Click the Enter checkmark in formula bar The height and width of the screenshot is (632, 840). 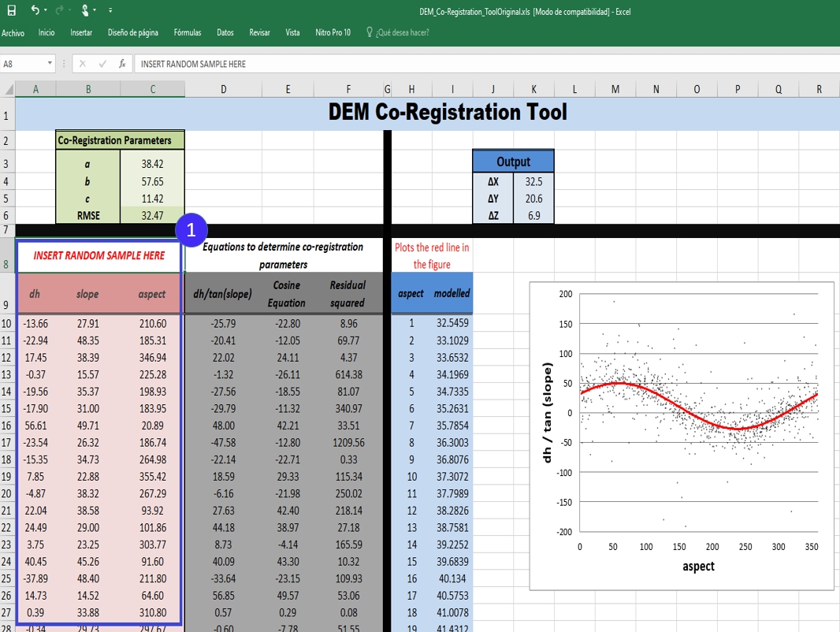point(102,64)
